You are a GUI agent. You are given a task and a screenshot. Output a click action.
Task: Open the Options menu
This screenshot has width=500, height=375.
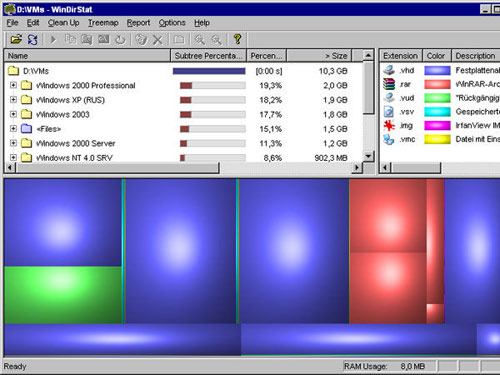click(x=172, y=23)
